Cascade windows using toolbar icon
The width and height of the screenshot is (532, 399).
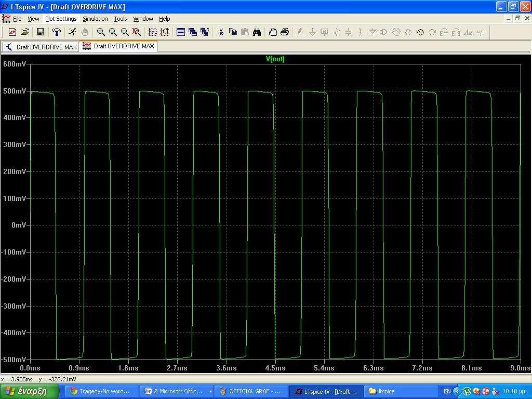tap(193, 32)
